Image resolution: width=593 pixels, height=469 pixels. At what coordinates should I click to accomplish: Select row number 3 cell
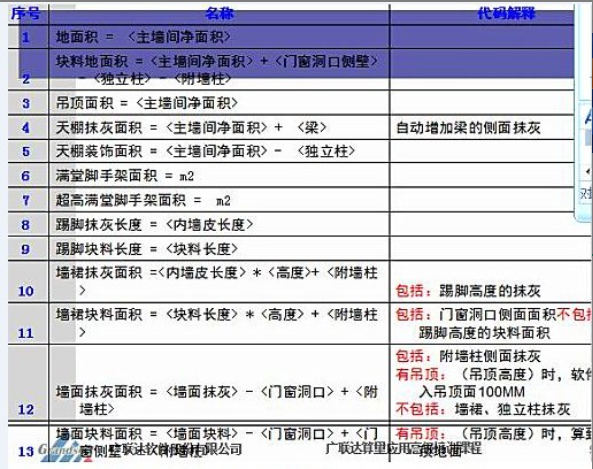click(x=28, y=103)
